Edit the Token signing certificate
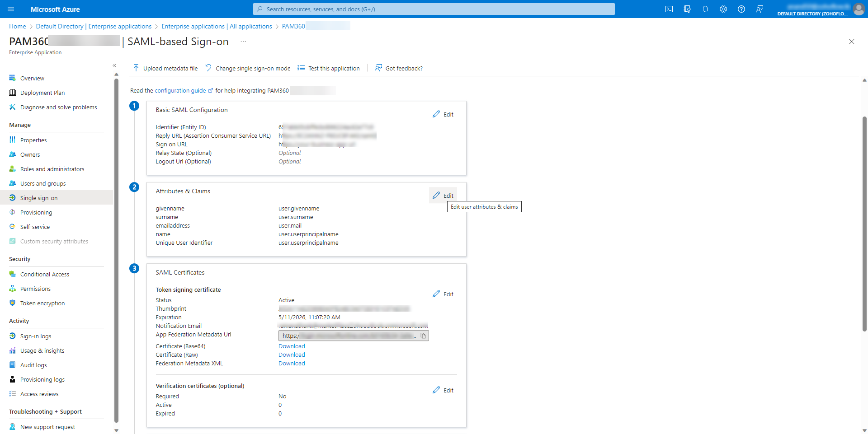The width and height of the screenshot is (868, 434). tap(443, 294)
